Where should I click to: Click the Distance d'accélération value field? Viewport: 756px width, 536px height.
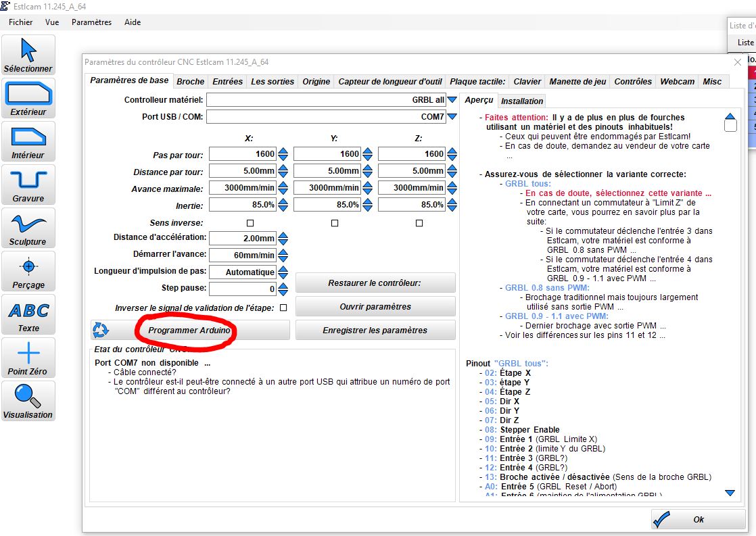pos(242,238)
